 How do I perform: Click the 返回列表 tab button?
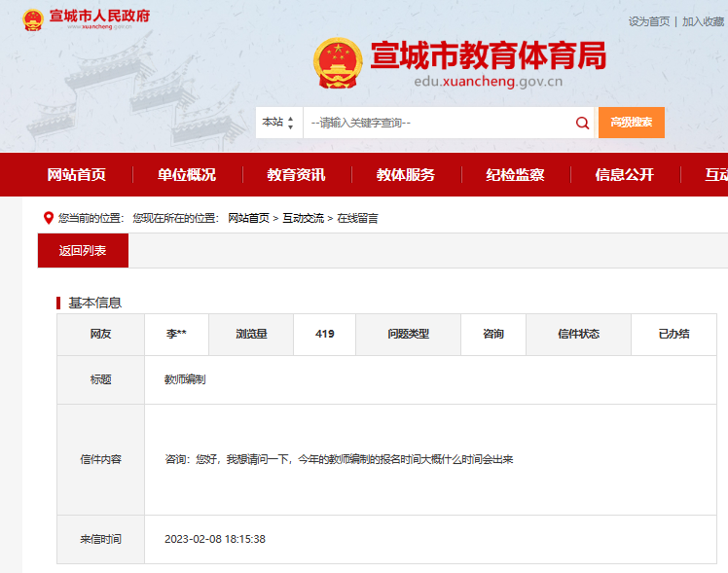(83, 251)
